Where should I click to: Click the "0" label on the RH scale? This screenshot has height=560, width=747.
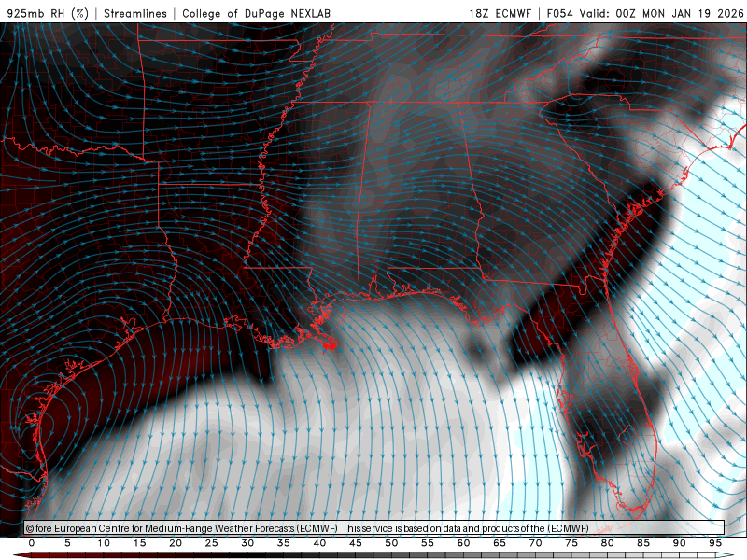click(32, 543)
